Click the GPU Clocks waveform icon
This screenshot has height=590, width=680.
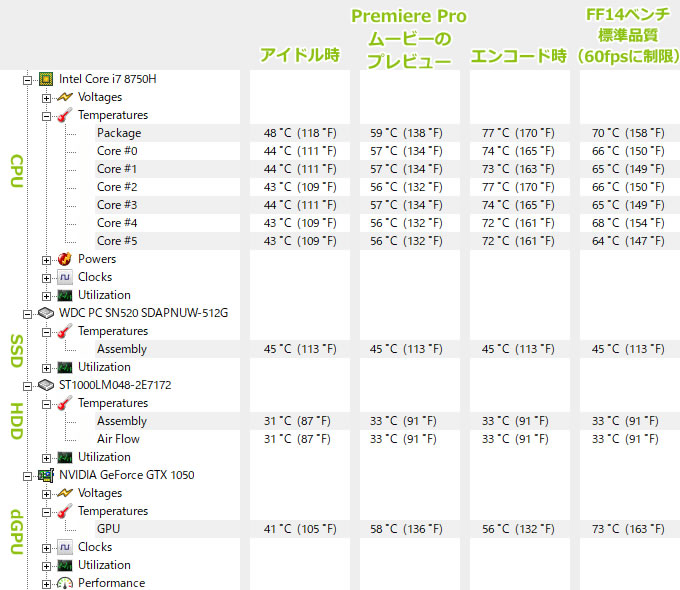[x=65, y=547]
